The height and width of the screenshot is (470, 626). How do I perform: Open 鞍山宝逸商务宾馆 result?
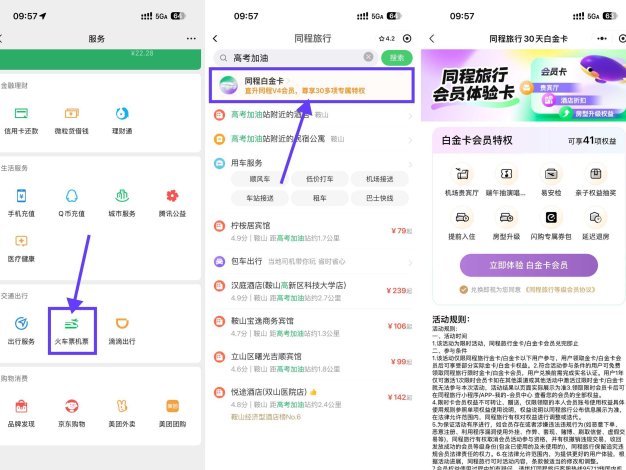pos(313,327)
